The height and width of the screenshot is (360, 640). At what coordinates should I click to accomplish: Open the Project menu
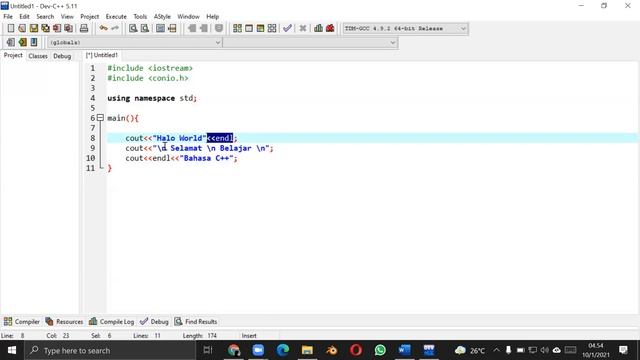[90, 17]
